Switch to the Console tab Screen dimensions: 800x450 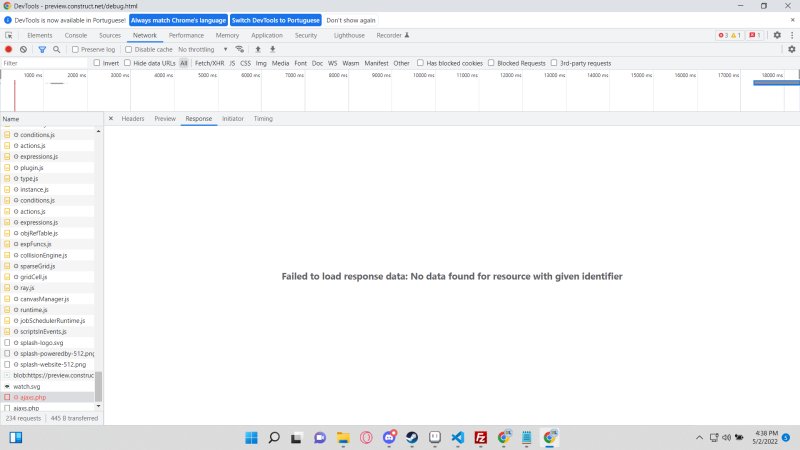tap(76, 35)
